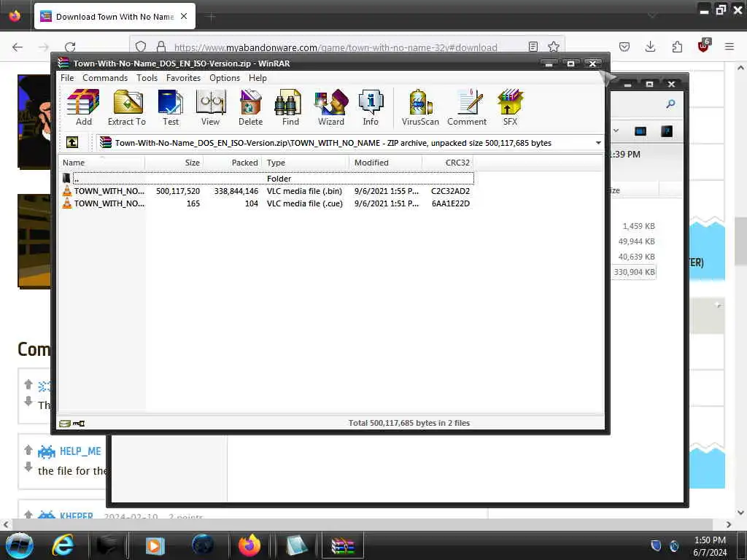Open Firefox hamburger menu
Viewport: 747px width, 560px height.
click(729, 47)
